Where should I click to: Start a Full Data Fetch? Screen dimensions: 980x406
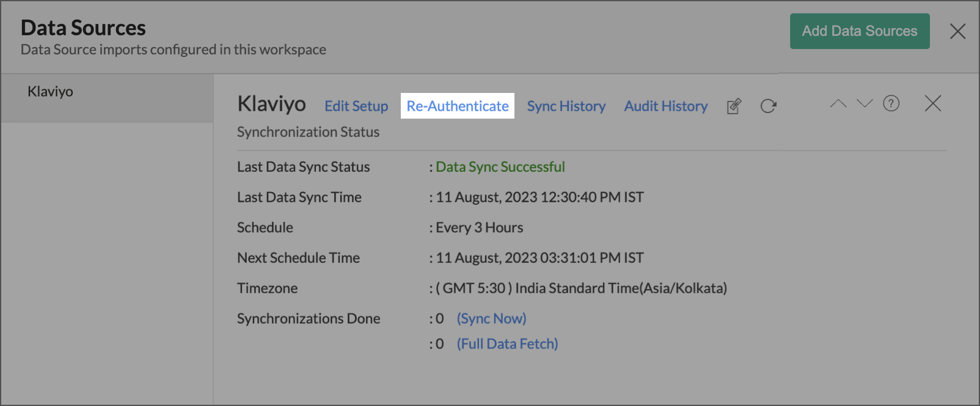click(x=507, y=344)
